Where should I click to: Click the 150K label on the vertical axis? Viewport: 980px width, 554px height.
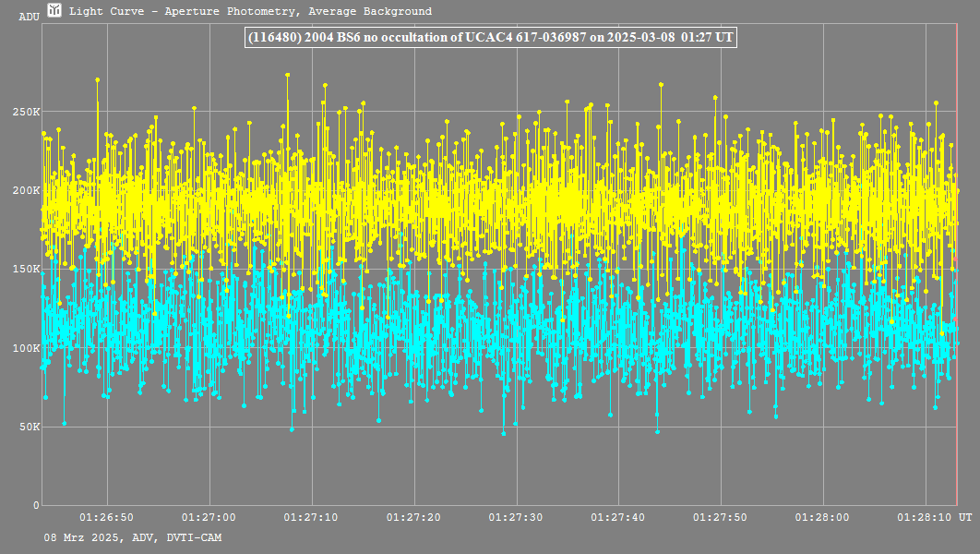[x=26, y=269]
